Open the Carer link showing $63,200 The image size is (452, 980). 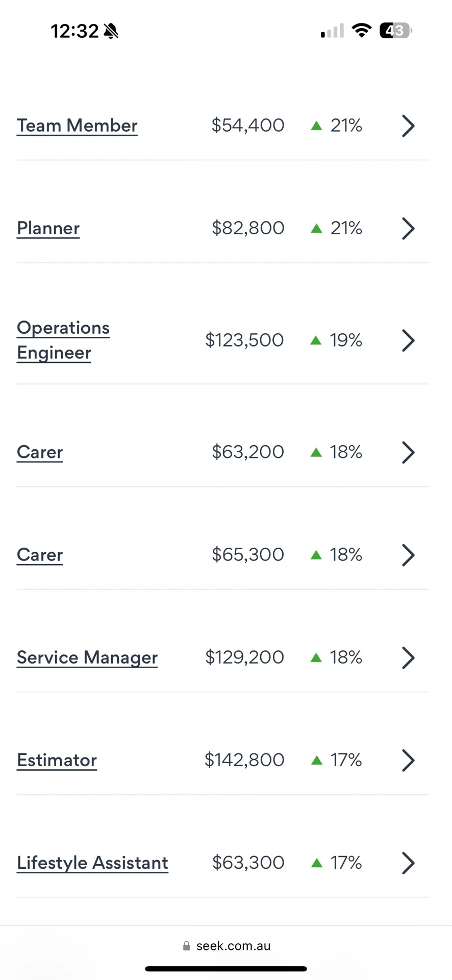coord(40,452)
